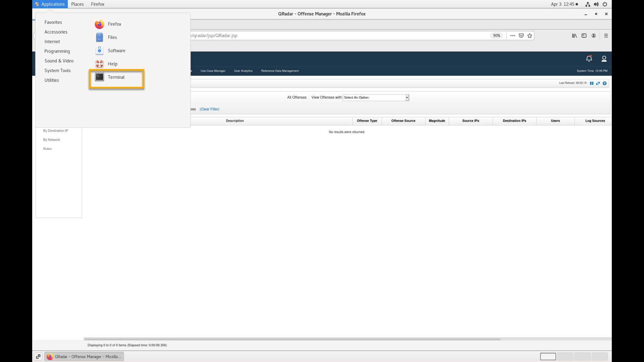Image resolution: width=644 pixels, height=362 pixels.
Task: Toggle the Firefox sidebar view
Action: (584, 36)
